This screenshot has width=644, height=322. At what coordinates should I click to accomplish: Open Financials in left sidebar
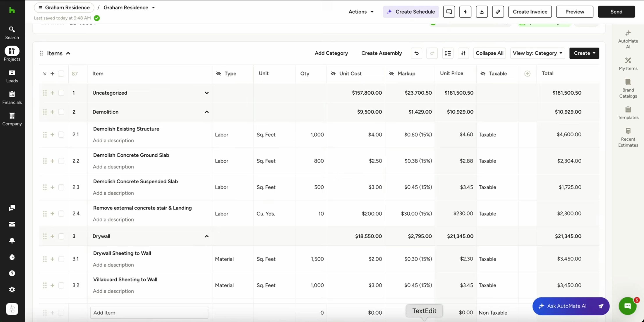(12, 98)
